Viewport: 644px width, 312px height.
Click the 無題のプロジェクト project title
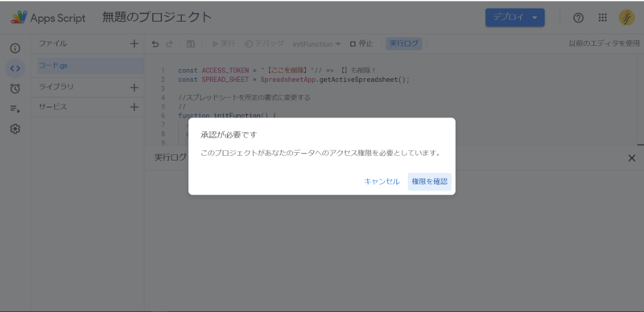point(157,17)
